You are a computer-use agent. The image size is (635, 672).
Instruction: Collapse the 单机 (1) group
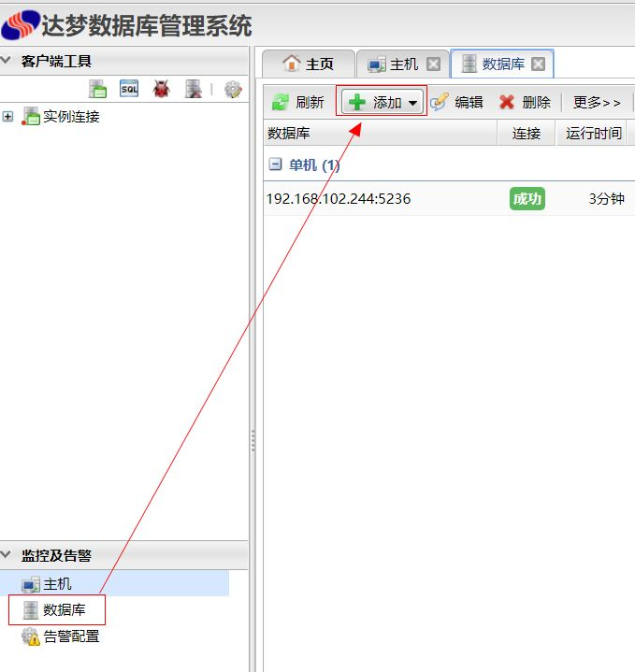[x=275, y=164]
